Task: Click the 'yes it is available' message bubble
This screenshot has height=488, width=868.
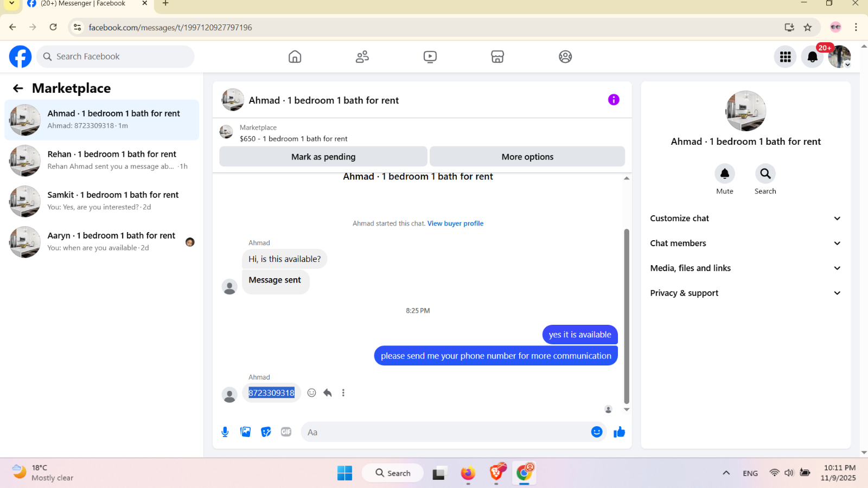Action: point(580,335)
